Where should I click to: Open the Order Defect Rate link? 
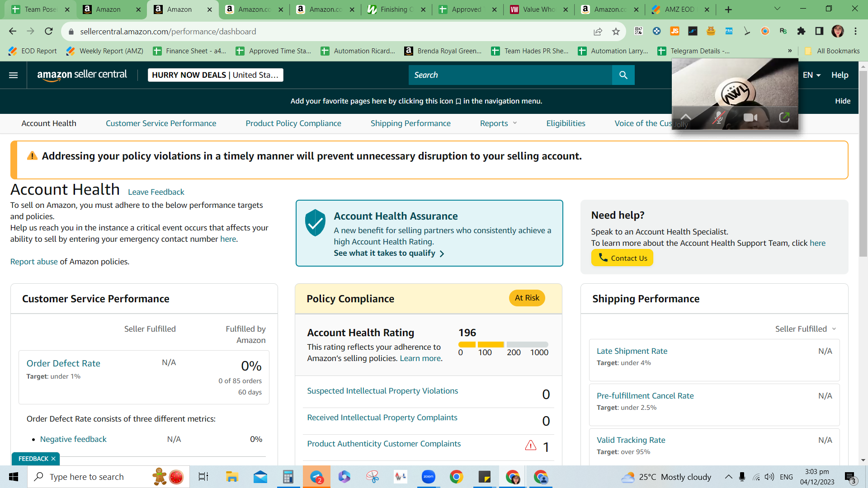click(x=63, y=363)
